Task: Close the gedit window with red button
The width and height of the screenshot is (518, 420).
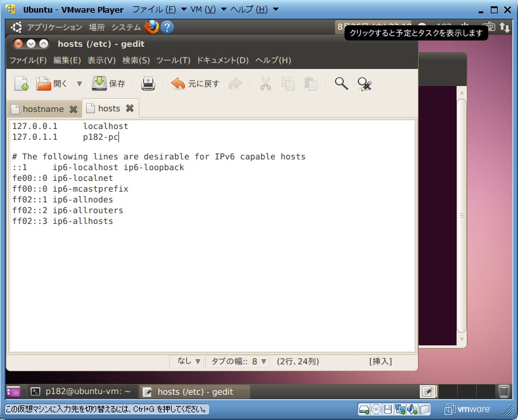Action: (x=18, y=44)
